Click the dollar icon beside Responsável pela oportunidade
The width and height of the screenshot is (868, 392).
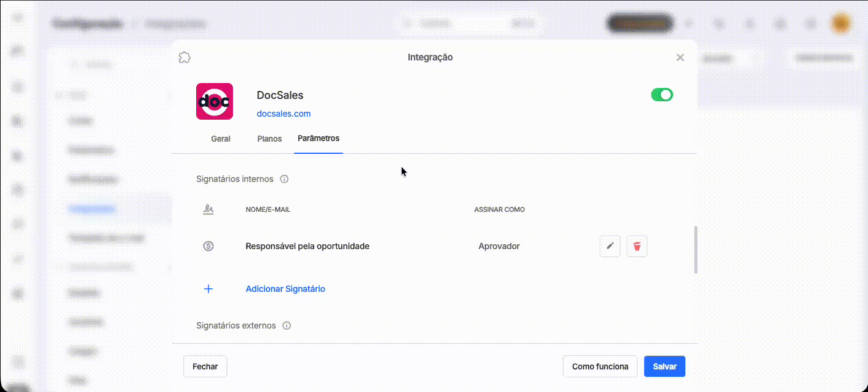coord(208,246)
